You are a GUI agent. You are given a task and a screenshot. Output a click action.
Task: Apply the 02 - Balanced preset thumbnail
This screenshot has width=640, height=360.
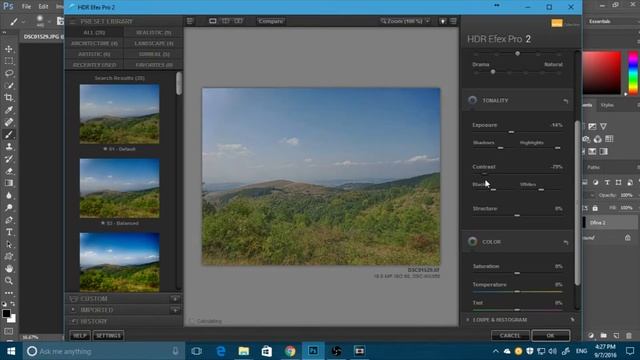point(120,188)
